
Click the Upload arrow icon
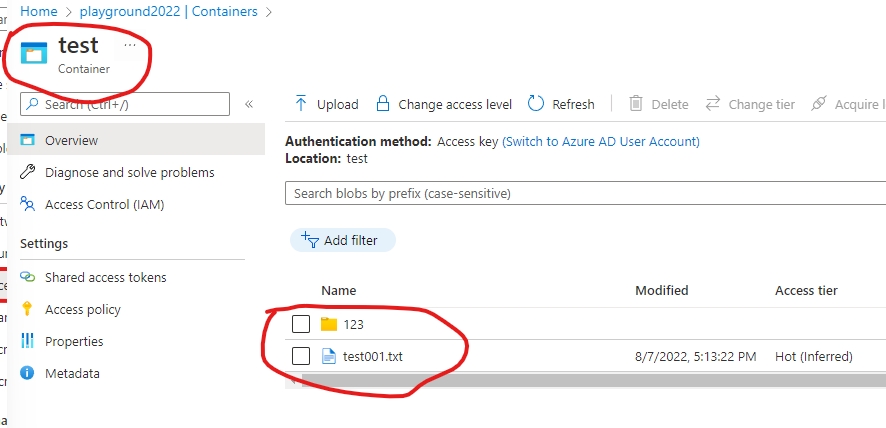click(x=301, y=103)
